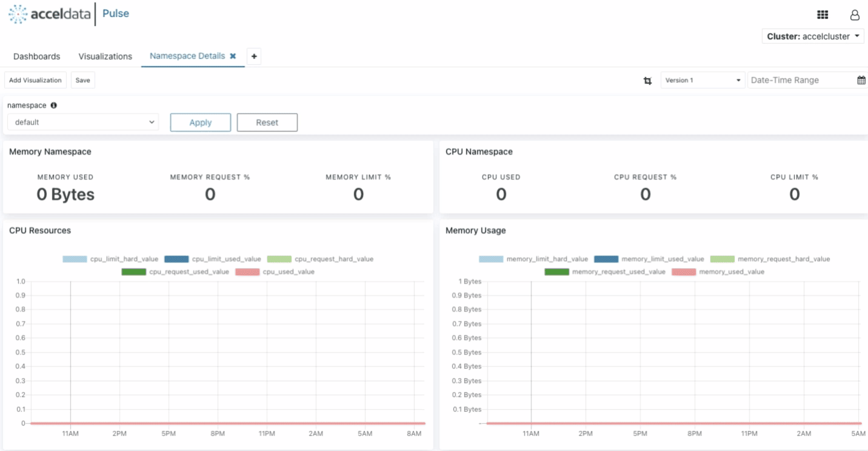Open the namespace default dropdown
Screen dimensions: 868x451
tap(83, 122)
